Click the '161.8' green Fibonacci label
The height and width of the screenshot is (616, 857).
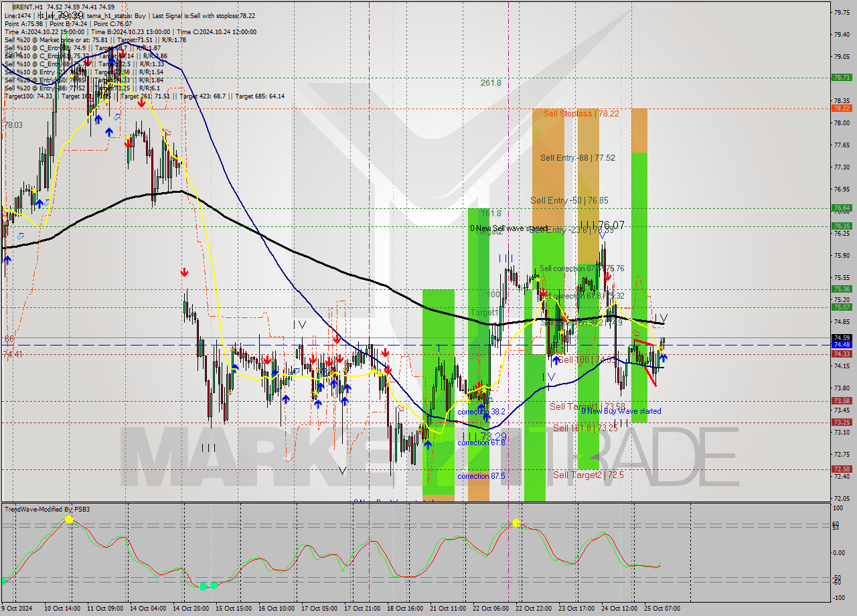491,214
